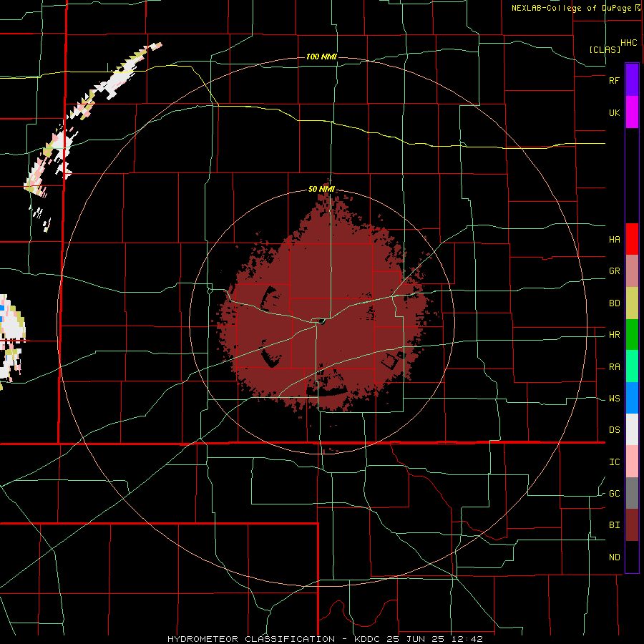644x644 pixels.
Task: Click the WS blue legend swatch
Action: coord(632,398)
